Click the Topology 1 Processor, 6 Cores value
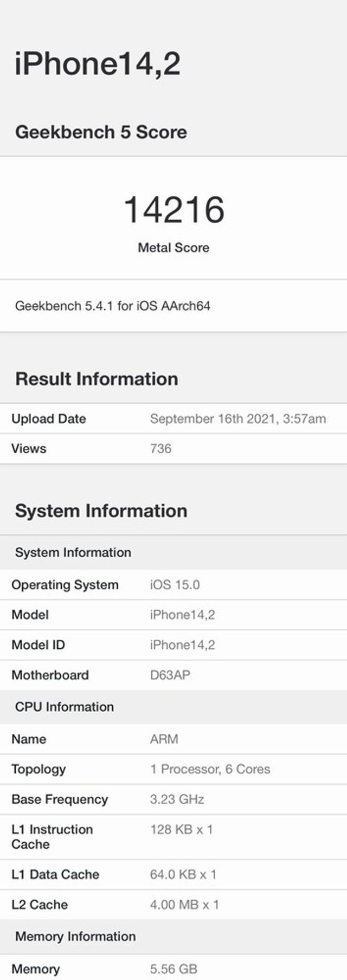 tap(210, 769)
